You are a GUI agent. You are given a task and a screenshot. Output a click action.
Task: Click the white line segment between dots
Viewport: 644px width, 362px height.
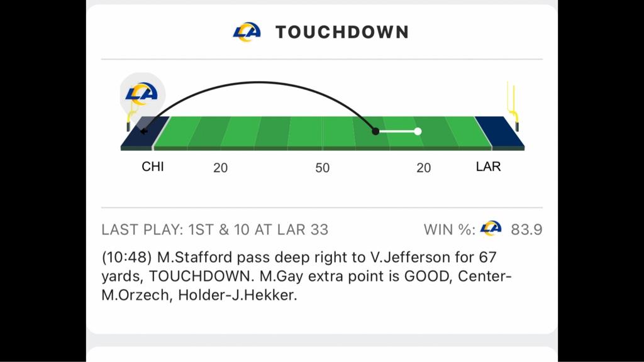coord(397,131)
